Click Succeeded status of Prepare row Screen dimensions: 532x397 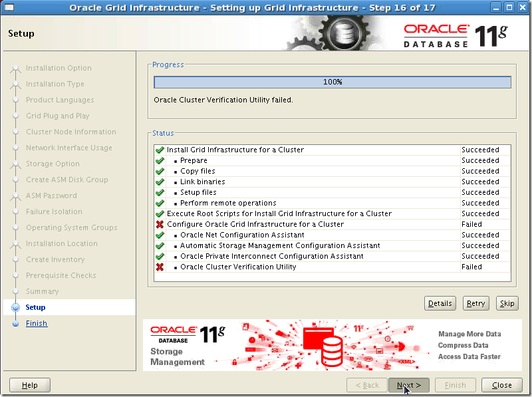(x=480, y=160)
